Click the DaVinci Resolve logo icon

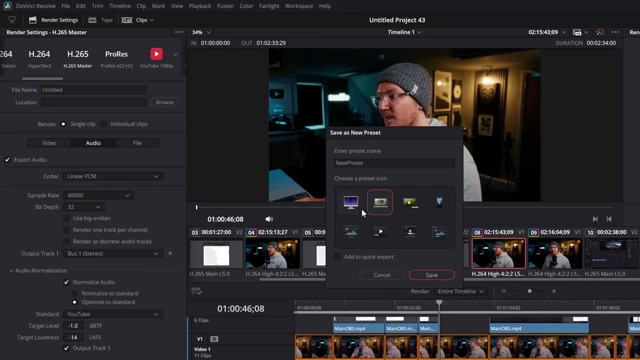click(x=7, y=6)
